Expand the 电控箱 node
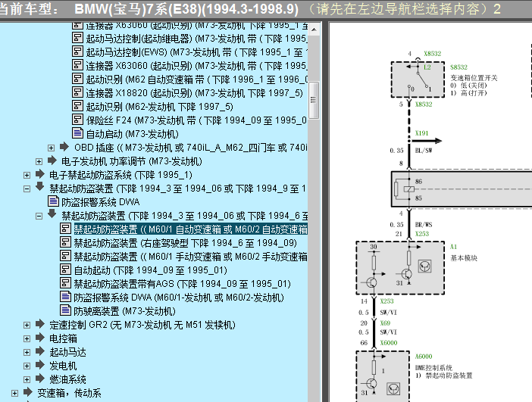The height and width of the screenshot is (402, 532). (27, 338)
